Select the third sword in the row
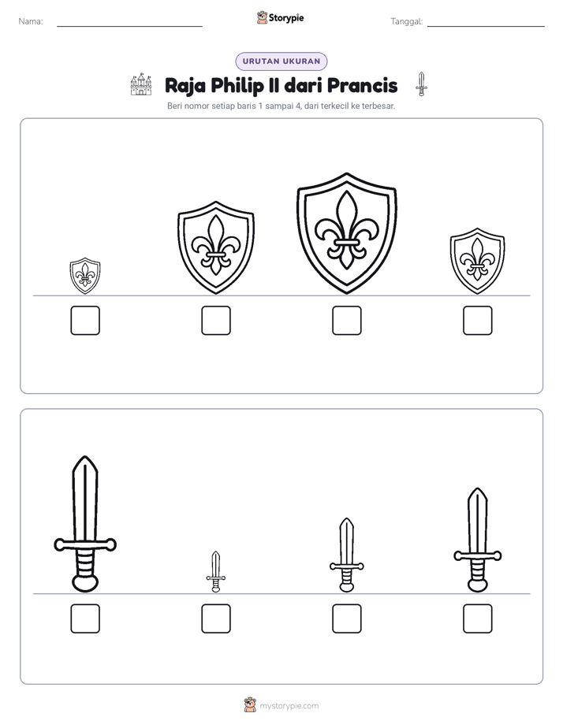Viewport: 563px width, 728px height. click(346, 555)
